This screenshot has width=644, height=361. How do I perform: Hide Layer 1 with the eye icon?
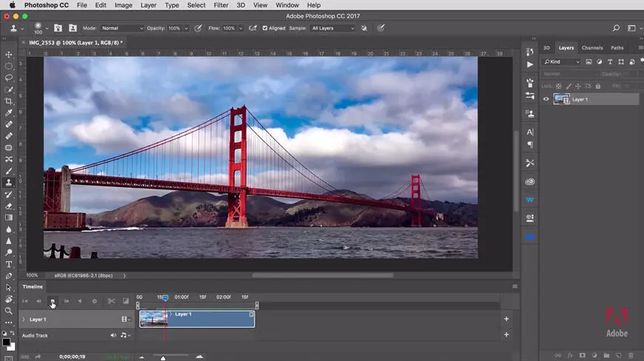click(x=546, y=99)
